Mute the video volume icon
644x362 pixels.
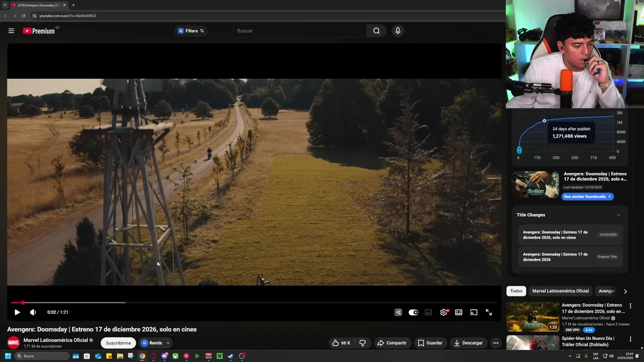click(x=33, y=312)
